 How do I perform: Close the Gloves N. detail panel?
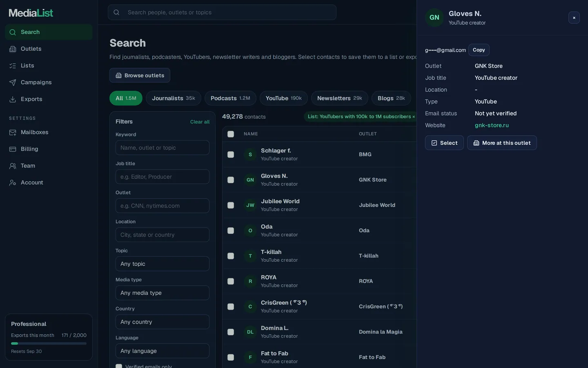(x=574, y=18)
